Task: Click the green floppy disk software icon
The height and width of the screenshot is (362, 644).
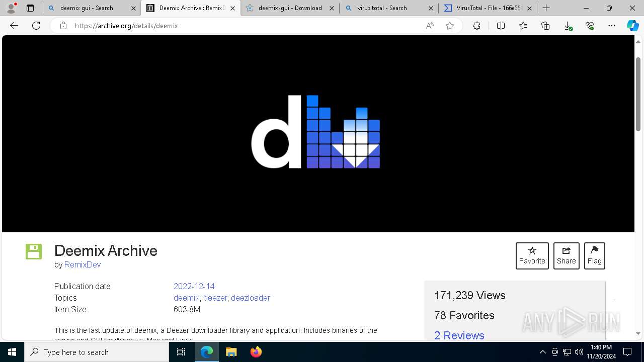Action: (34, 251)
